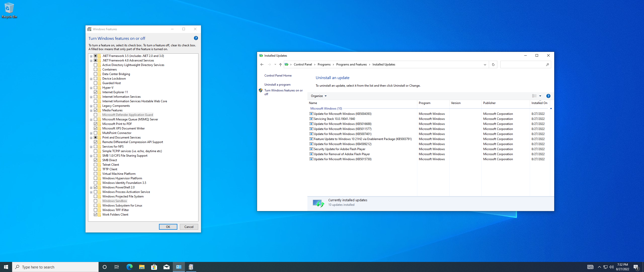Click the Installed Updates search field

click(523, 64)
